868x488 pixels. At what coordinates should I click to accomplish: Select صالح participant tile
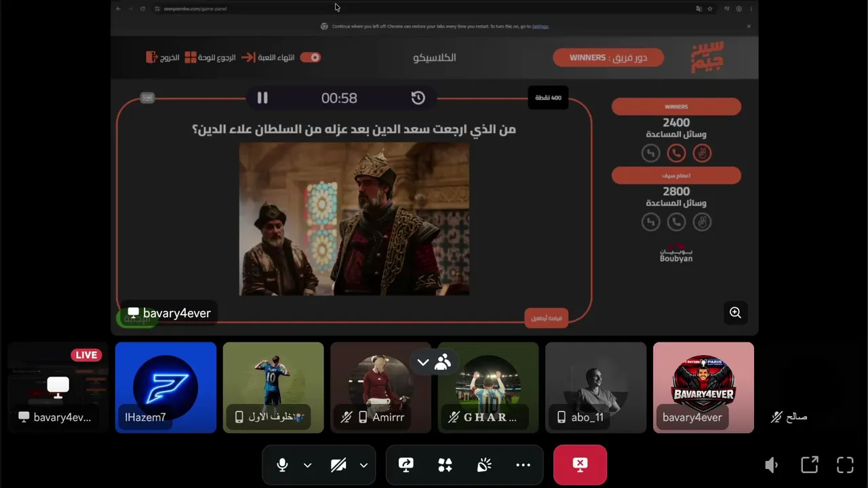(x=811, y=388)
